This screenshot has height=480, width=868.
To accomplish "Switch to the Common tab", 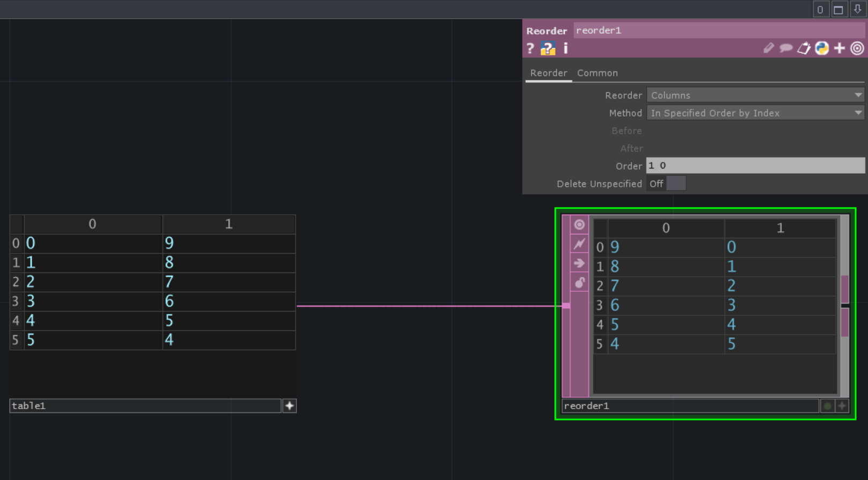I will 597,73.
